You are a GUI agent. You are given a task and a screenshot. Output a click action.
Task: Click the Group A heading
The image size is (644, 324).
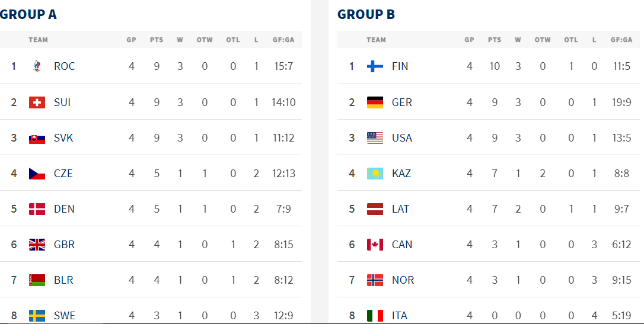(x=28, y=15)
